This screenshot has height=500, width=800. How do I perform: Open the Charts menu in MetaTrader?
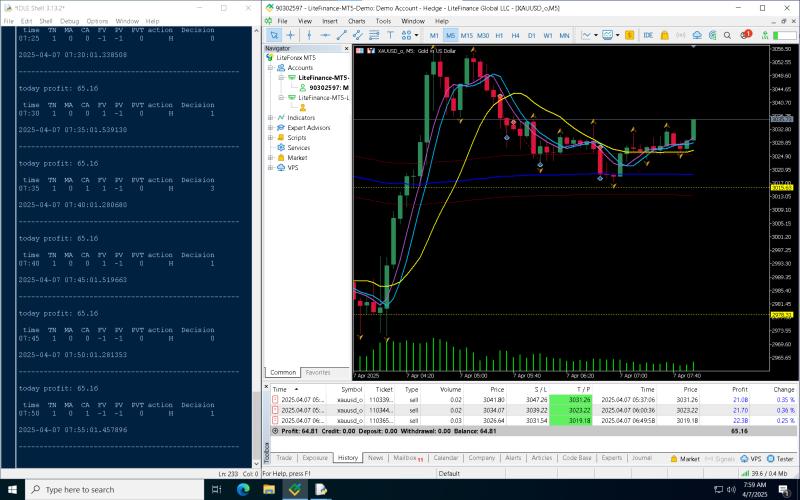(357, 21)
